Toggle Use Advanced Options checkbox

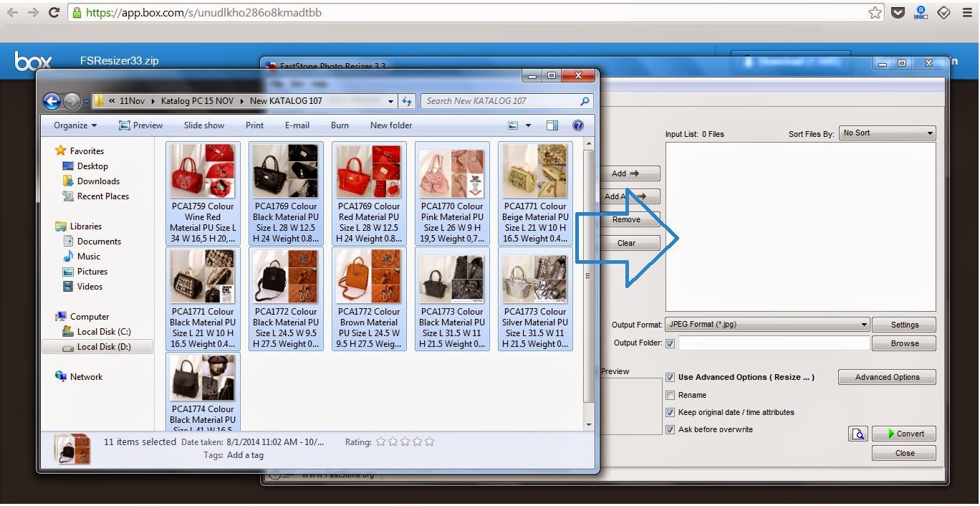(671, 377)
